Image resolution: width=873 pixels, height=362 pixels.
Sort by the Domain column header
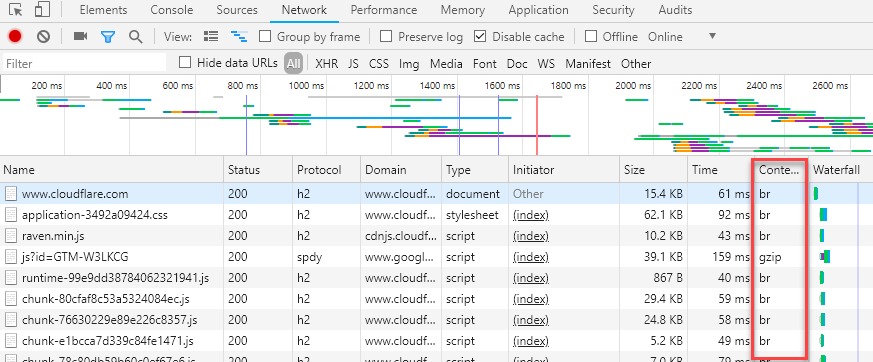401,170
